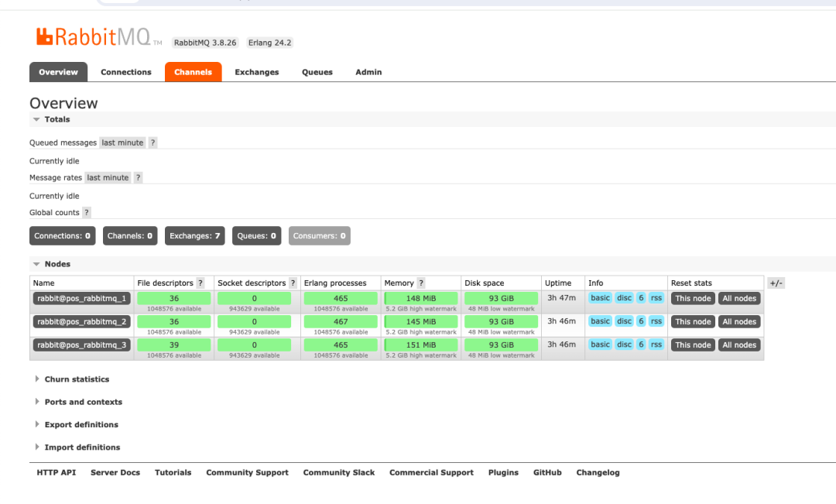The width and height of the screenshot is (836, 504).
Task: Click Connections: 0 count button
Action: (63, 235)
